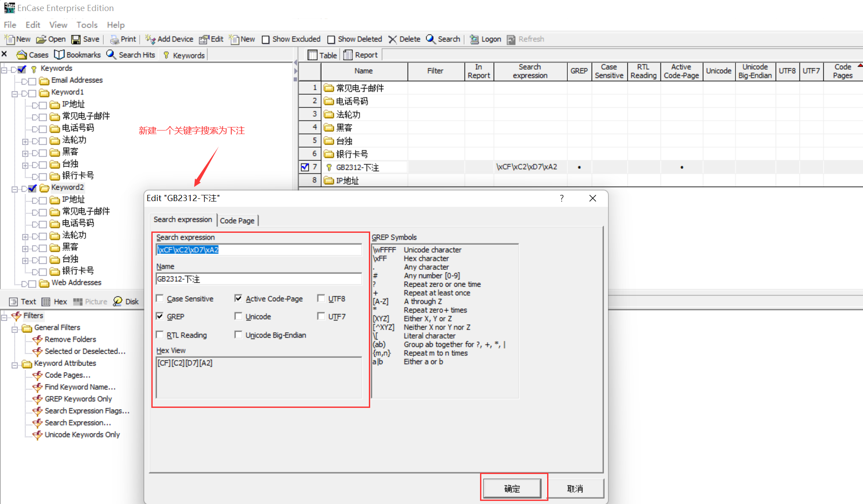Click the Add Device toolbar icon
Viewport: 863px width, 504px height.
click(150, 39)
